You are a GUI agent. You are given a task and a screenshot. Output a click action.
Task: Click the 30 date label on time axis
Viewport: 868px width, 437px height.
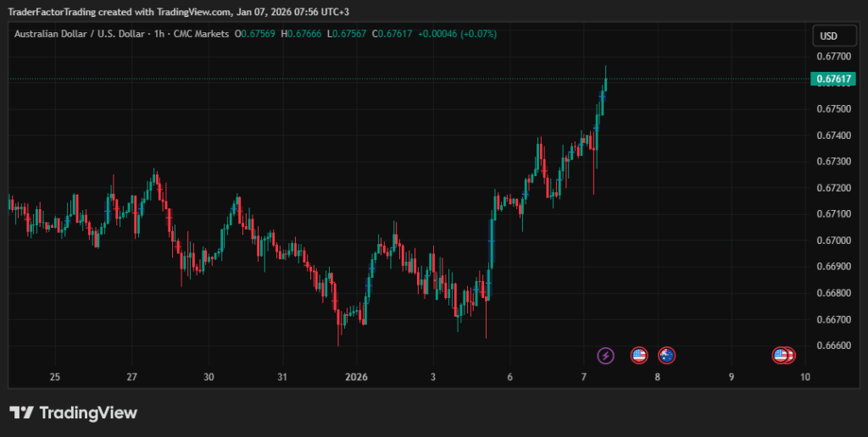pos(209,377)
